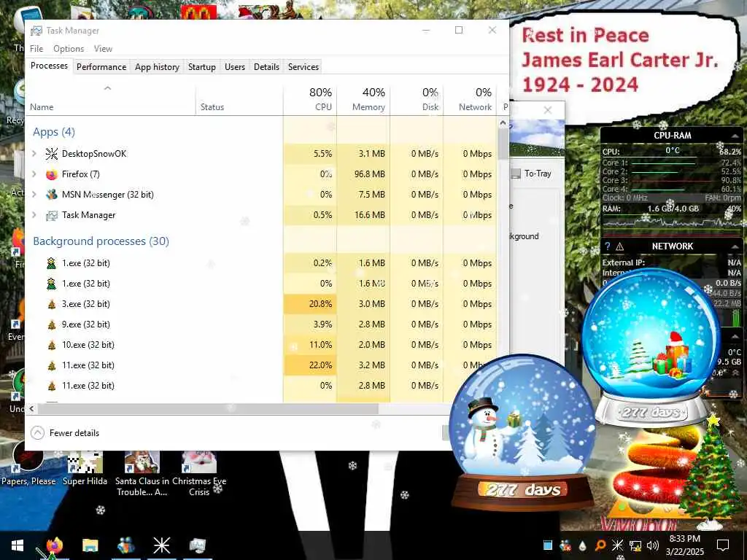Screen dimensions: 747x560
Task: Click DesktopSnowOK snowflake on the taskbar
Action: pos(161,545)
